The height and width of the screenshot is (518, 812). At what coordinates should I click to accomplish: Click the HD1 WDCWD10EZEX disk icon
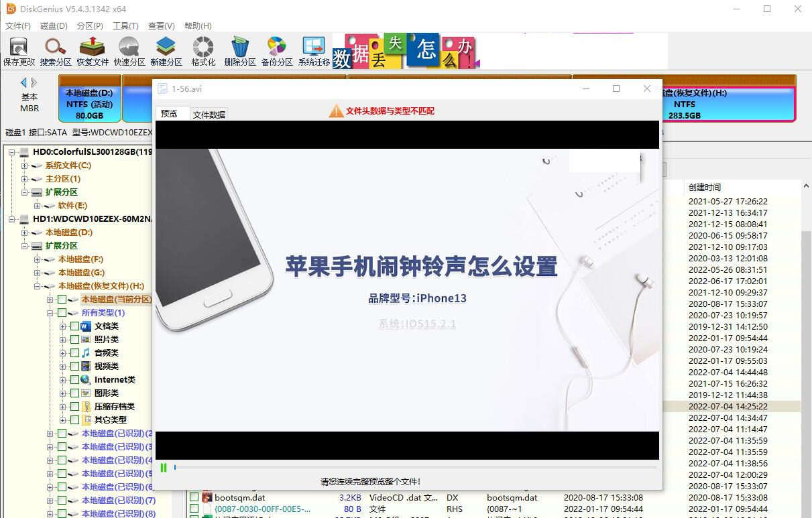[x=24, y=219]
